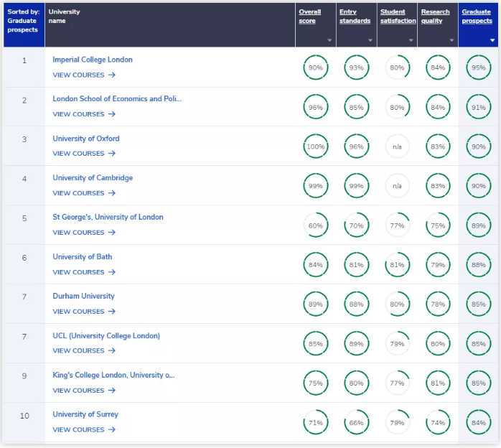Screen dimensions: 501x448
Task: Open Imperial College London page
Action: coord(93,60)
